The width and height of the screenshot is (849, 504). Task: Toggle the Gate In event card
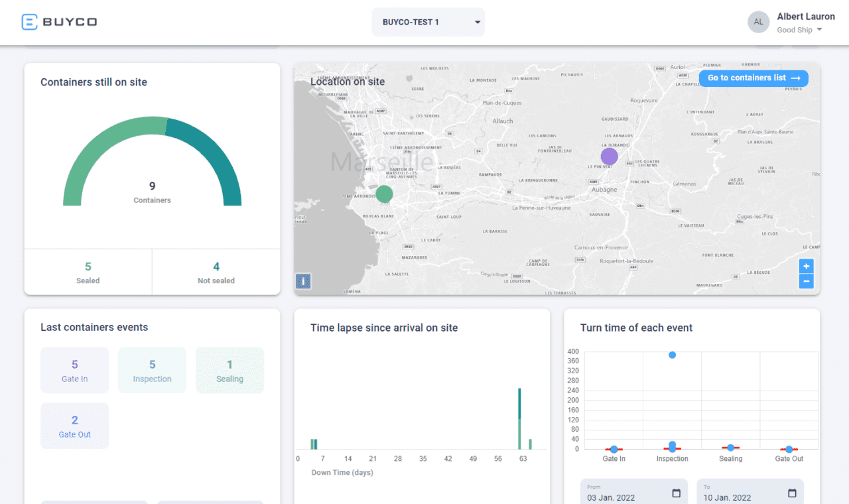pos(74,369)
